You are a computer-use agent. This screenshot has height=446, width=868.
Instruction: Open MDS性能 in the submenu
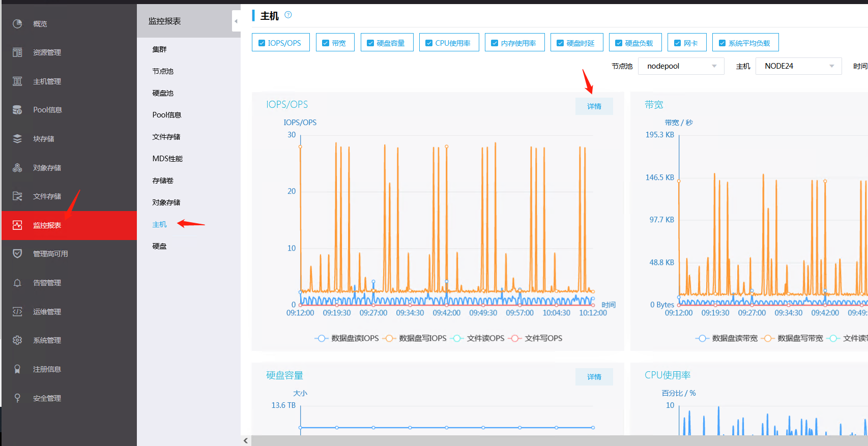coord(167,159)
